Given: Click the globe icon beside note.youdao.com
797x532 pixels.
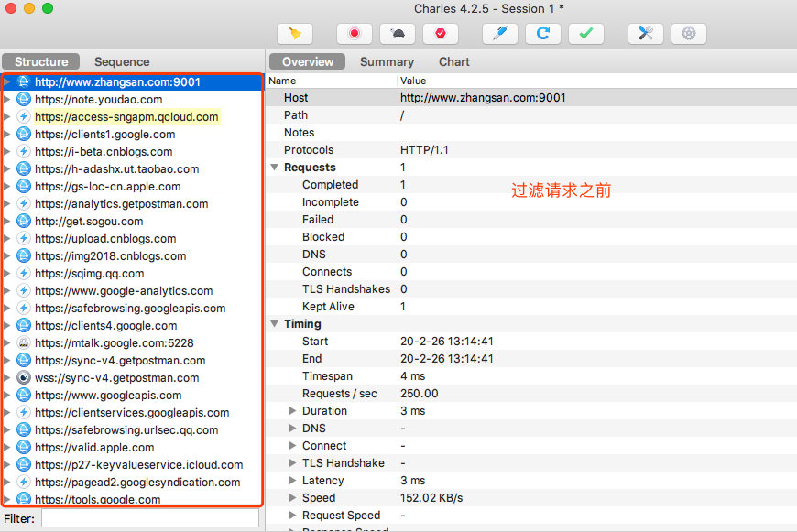Looking at the screenshot, I should (x=24, y=99).
